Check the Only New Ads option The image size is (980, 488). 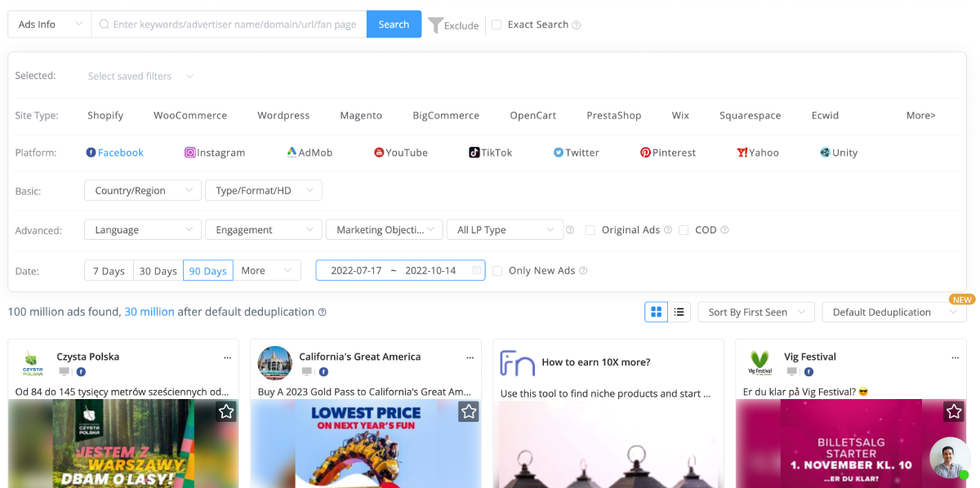coord(498,270)
